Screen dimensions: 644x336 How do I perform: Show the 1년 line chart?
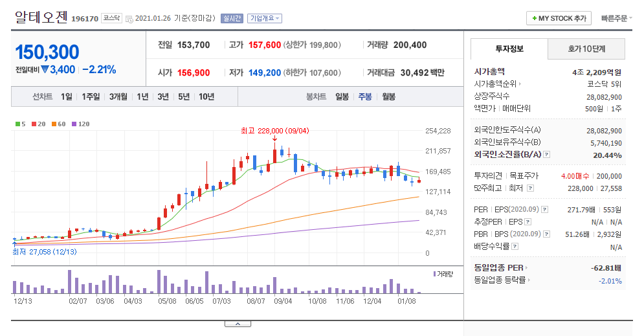click(x=142, y=96)
